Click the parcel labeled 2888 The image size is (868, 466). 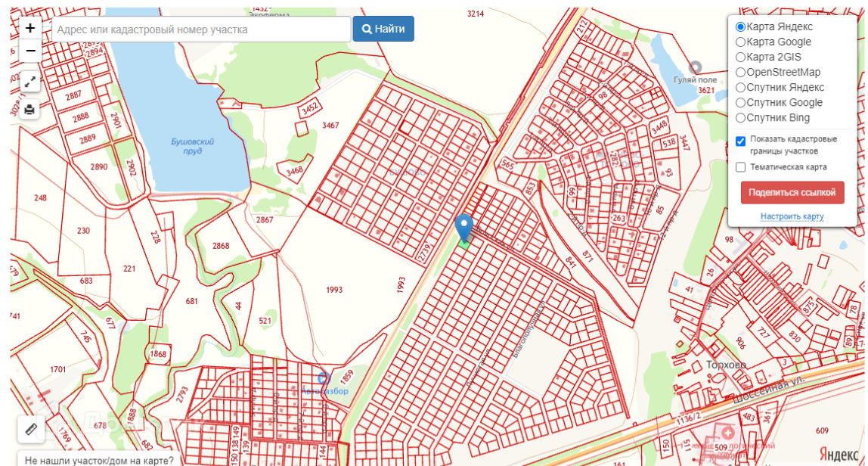click(x=81, y=117)
